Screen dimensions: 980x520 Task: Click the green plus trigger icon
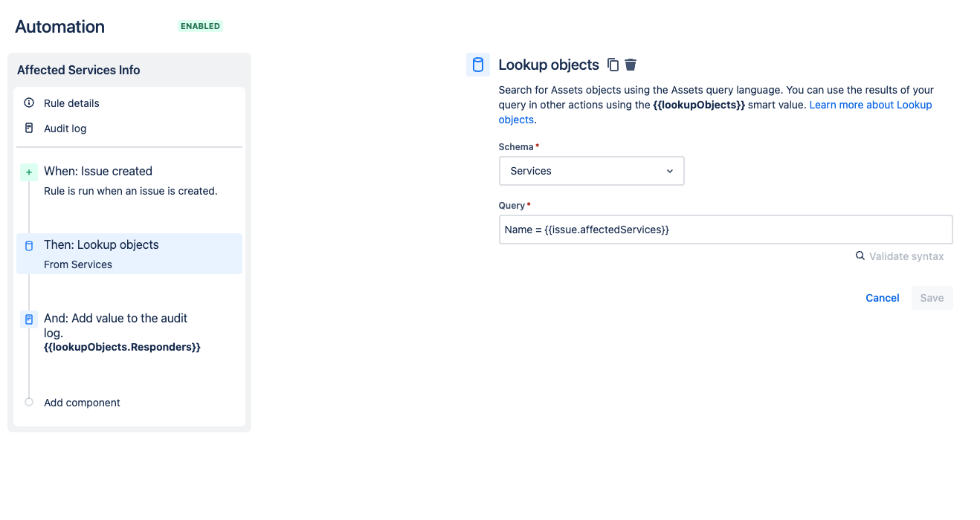point(29,172)
